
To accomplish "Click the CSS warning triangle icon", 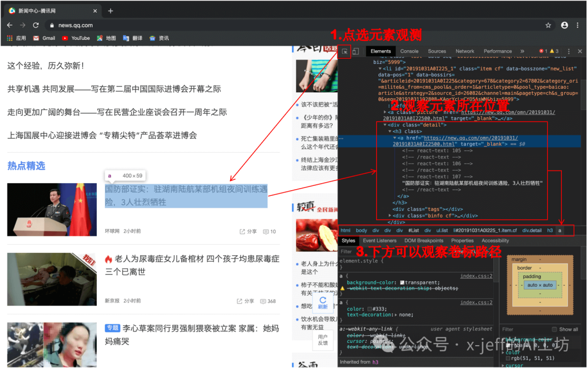I will coord(342,288).
